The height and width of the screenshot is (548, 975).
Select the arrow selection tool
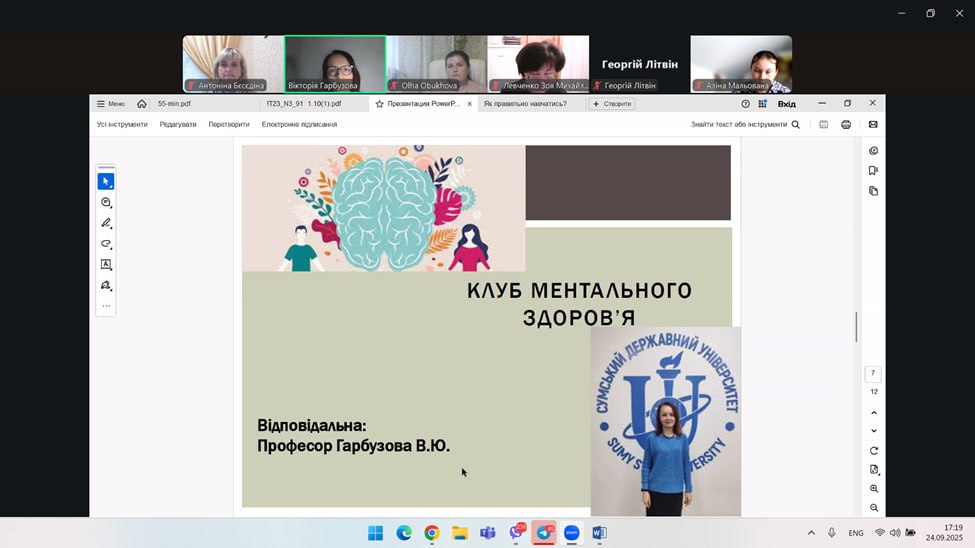106,181
